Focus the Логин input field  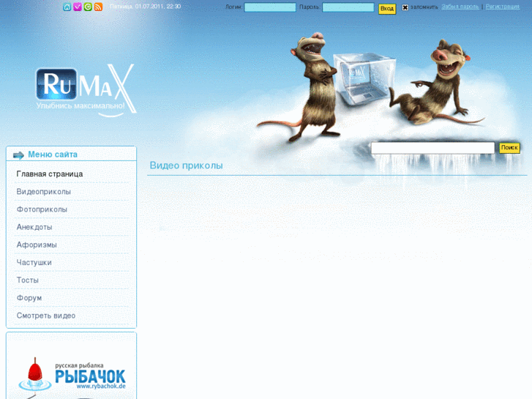pos(270,7)
